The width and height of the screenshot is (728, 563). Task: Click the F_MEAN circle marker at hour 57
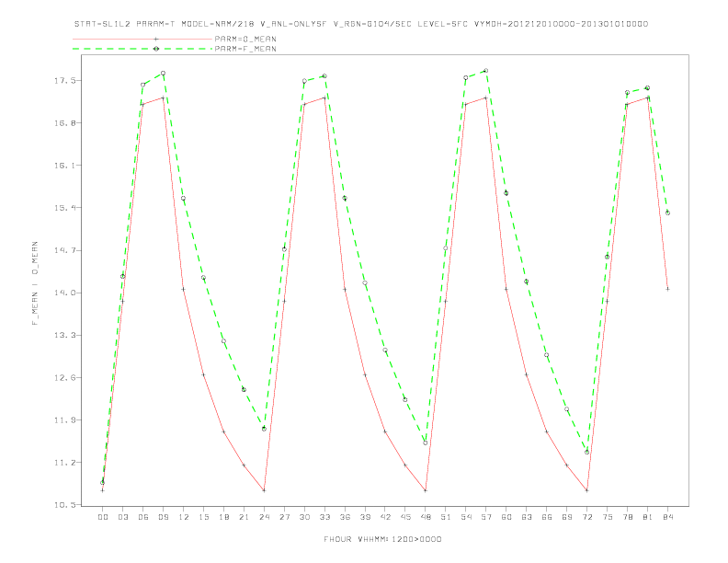pos(486,71)
